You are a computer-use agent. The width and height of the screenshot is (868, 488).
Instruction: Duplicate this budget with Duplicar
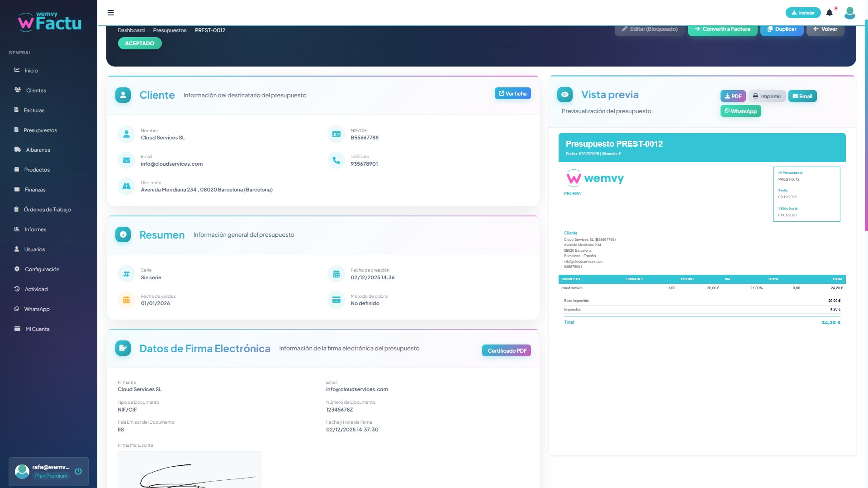(782, 29)
